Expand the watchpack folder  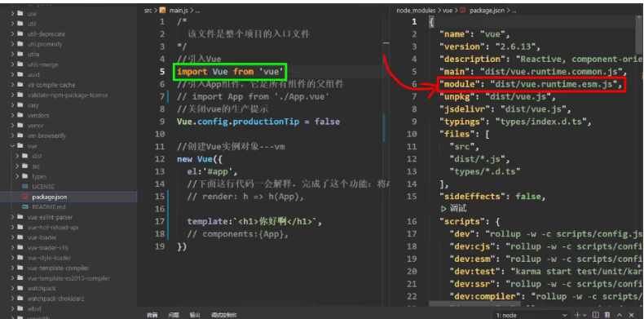pyautogui.click(x=13, y=289)
